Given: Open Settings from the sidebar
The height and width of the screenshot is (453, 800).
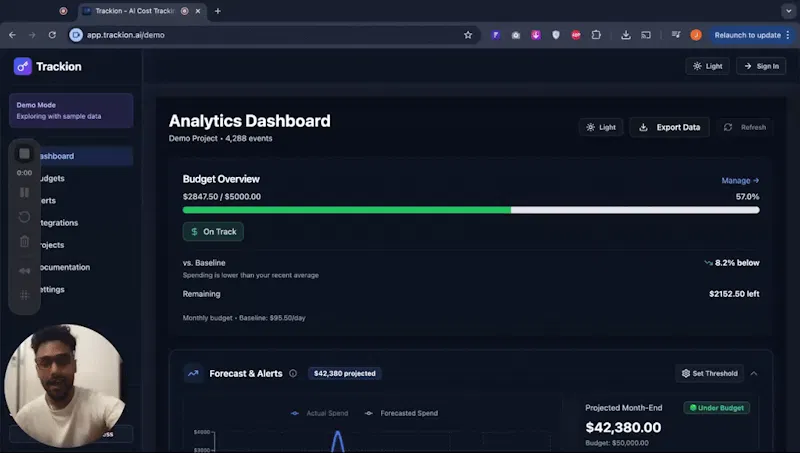Looking at the screenshot, I should (71, 289).
